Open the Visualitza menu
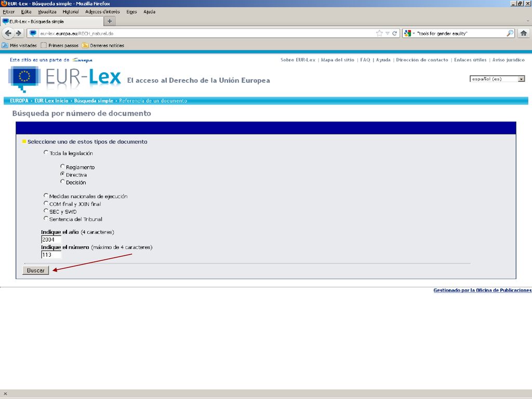Screen dimensions: 532x399 click(x=47, y=11)
